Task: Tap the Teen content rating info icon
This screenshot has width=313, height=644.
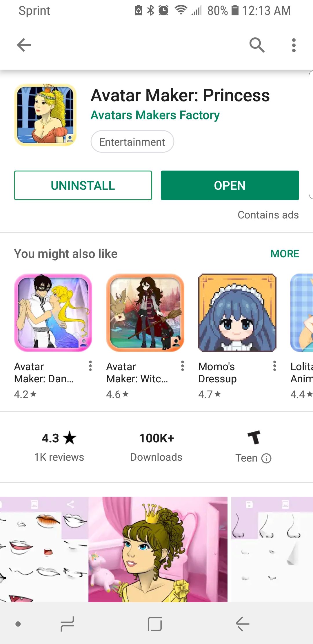Action: click(x=266, y=458)
